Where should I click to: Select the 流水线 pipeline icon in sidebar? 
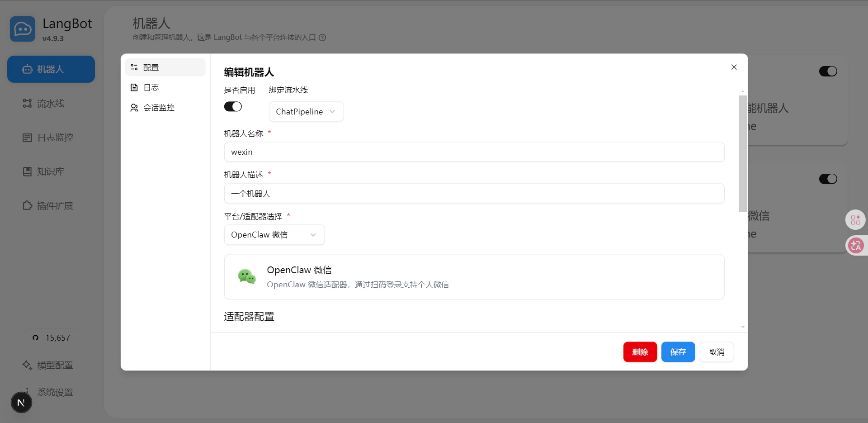(51, 103)
